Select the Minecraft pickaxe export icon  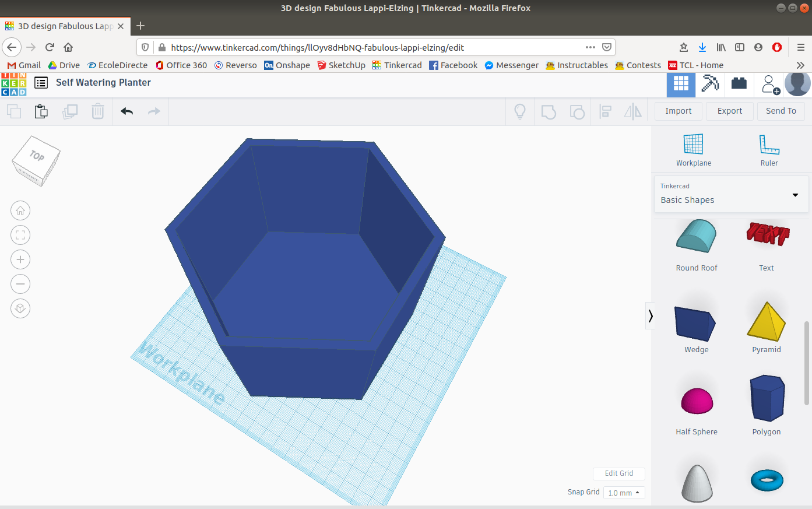pos(710,83)
